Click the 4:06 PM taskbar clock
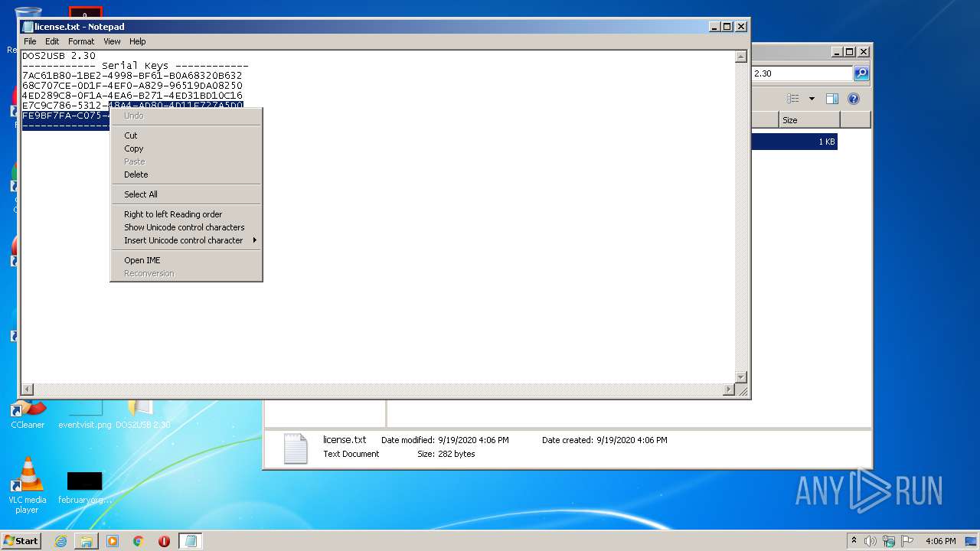Screen dimensions: 980x551 pos(940,541)
